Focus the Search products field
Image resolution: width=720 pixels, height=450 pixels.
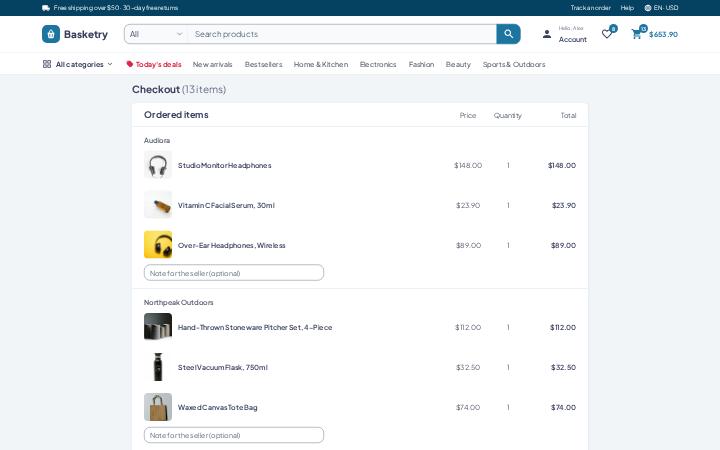(342, 34)
